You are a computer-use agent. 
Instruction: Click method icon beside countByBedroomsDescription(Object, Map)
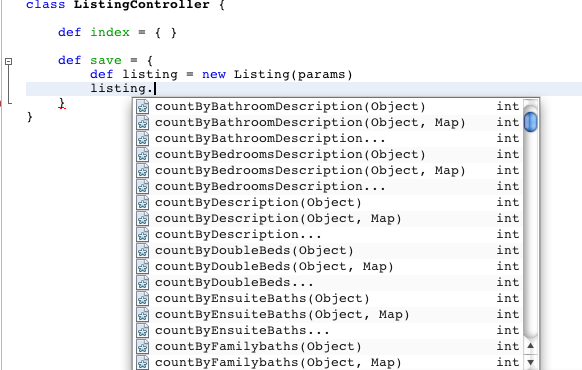tap(143, 171)
